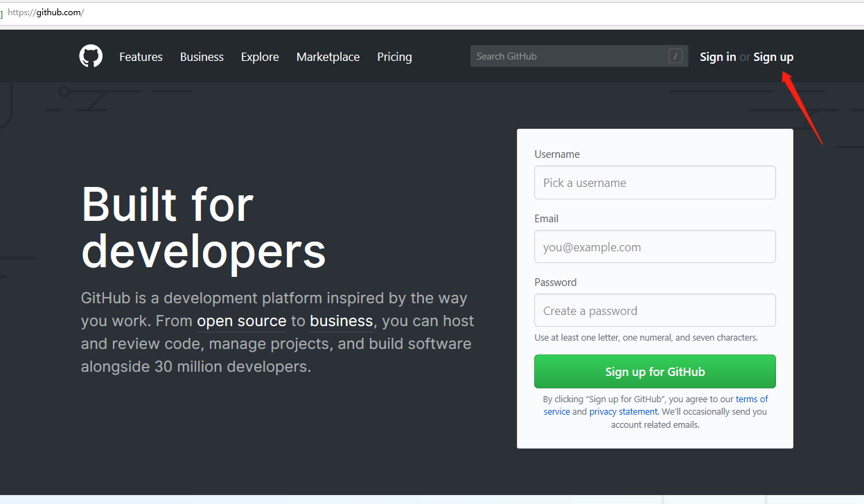The width and height of the screenshot is (864, 504).
Task: Open the privacy statement link
Action: 623,411
